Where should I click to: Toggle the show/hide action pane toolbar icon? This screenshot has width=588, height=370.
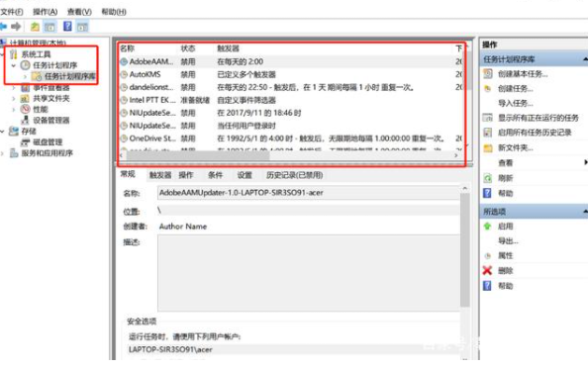coord(82,27)
